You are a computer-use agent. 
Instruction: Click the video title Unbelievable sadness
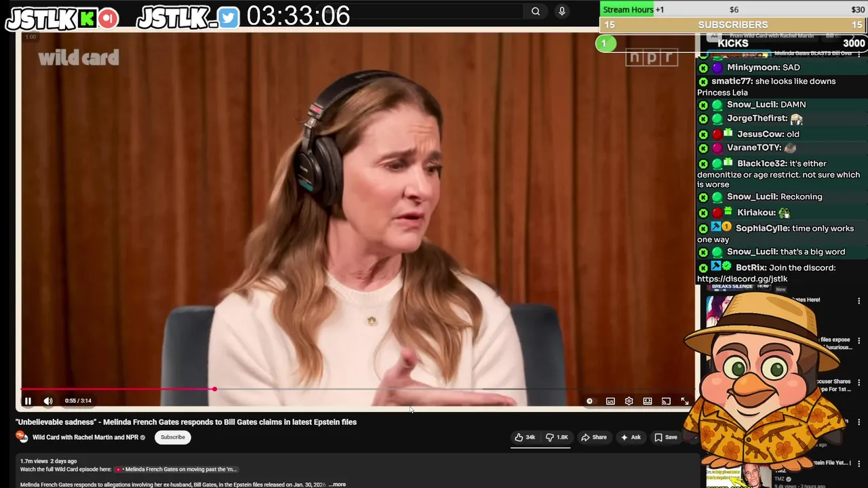tap(186, 422)
